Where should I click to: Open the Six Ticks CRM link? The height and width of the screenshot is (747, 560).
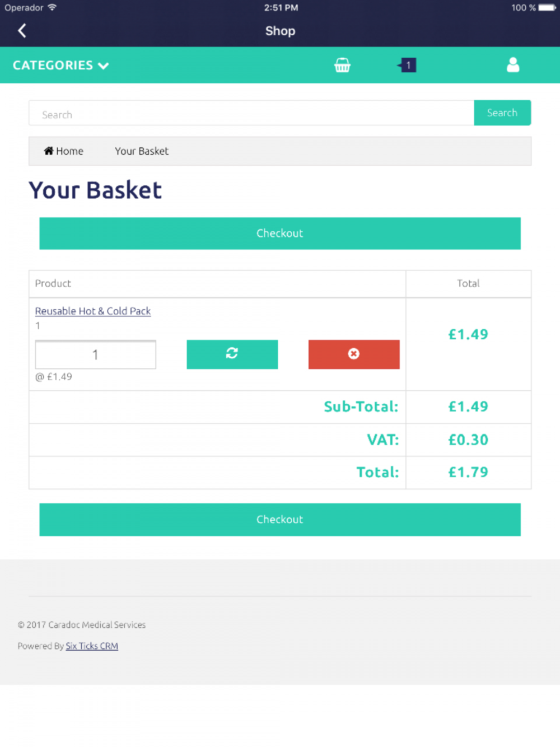tap(92, 646)
